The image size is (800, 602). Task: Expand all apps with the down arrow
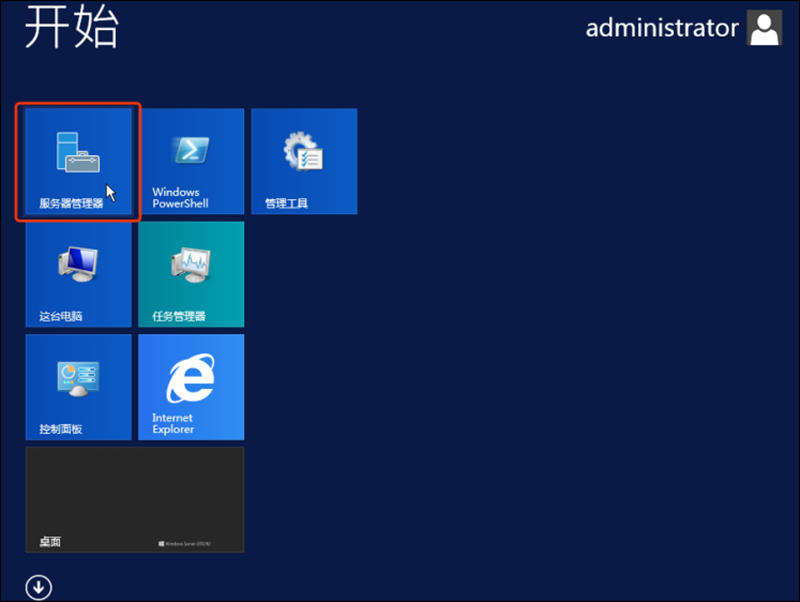click(39, 587)
